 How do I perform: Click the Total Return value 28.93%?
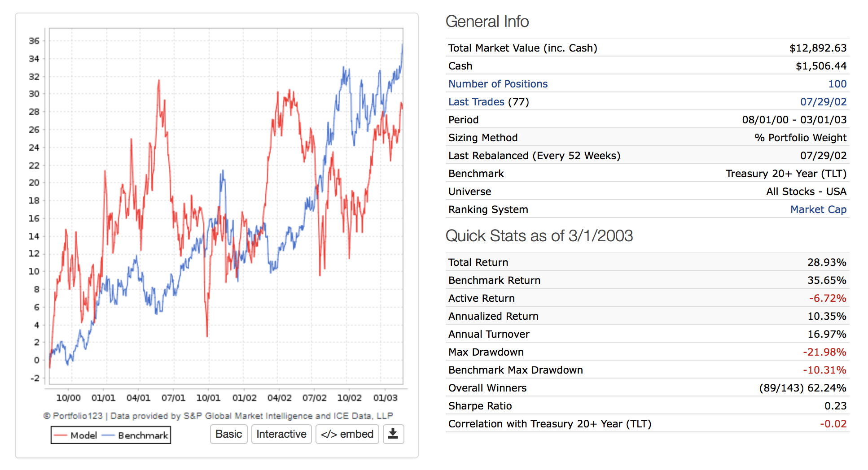pos(827,262)
